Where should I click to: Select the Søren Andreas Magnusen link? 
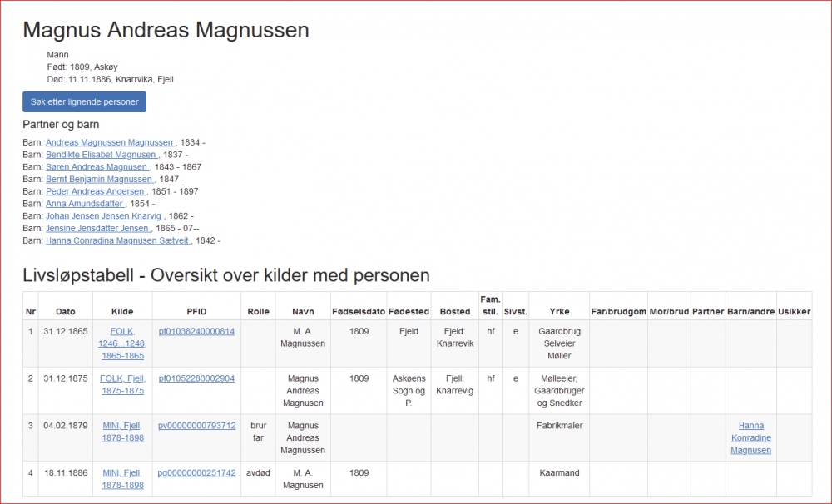97,166
